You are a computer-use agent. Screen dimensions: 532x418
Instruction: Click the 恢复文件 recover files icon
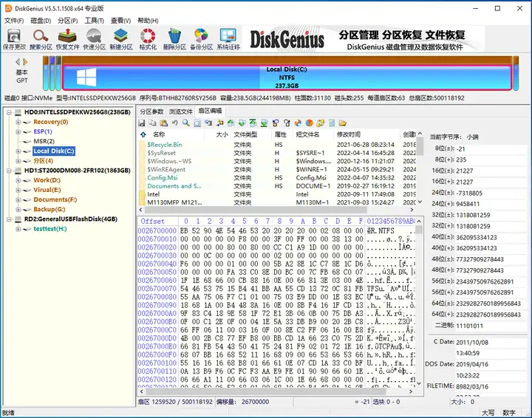click(x=67, y=40)
